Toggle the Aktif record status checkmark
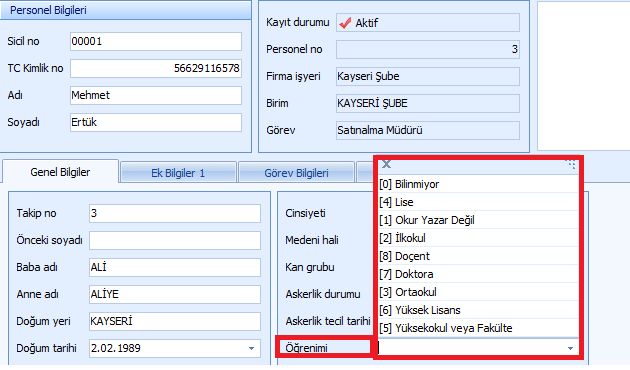630x370 pixels. (345, 23)
